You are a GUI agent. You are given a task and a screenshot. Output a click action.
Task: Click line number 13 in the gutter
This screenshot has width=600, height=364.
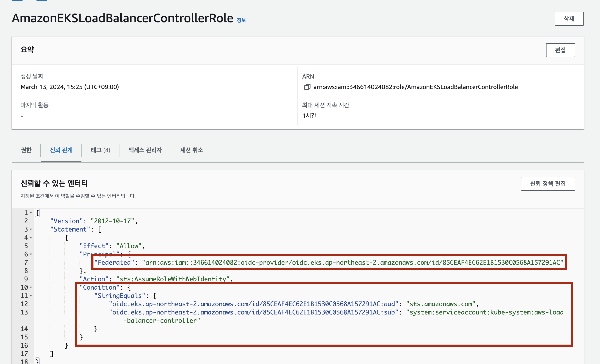24,312
